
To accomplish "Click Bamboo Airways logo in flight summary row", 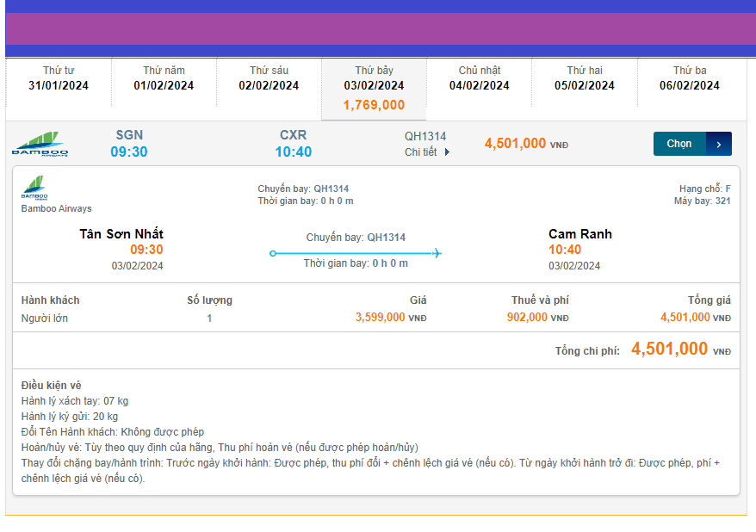I will click(x=40, y=144).
